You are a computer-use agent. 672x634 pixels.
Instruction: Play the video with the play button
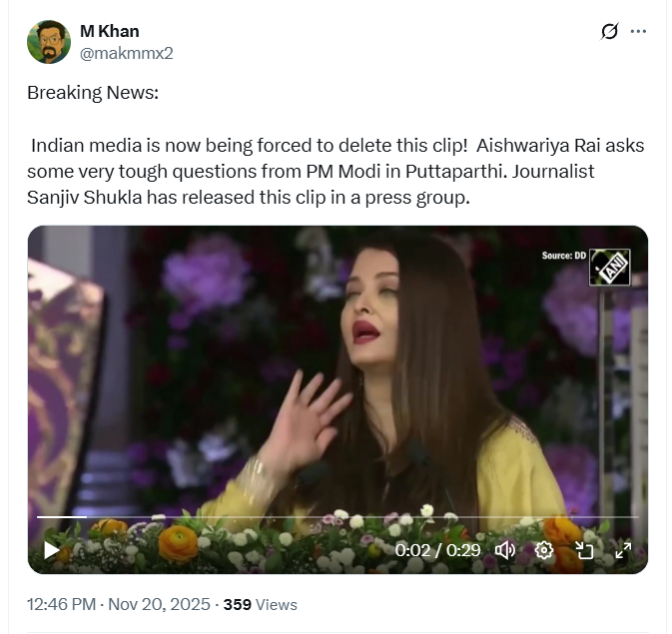pyautogui.click(x=52, y=550)
